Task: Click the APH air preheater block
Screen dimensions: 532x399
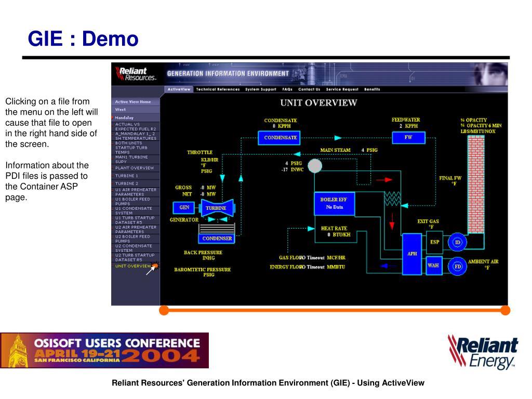Action: click(412, 254)
